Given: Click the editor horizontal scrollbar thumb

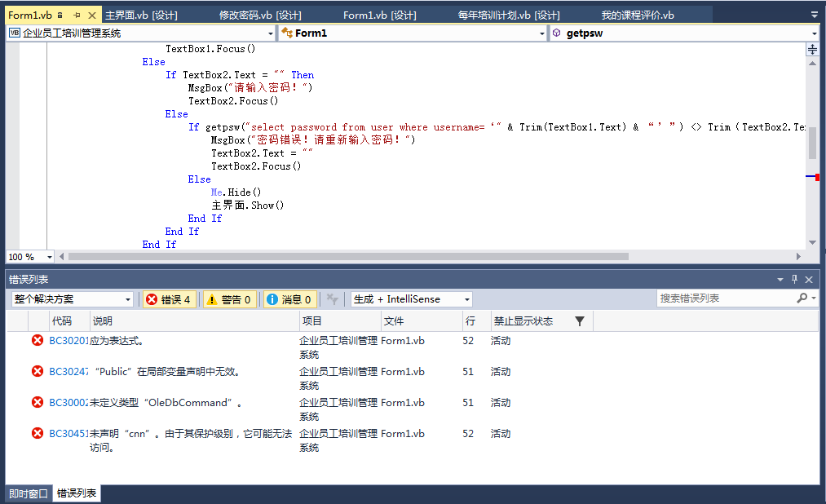Looking at the screenshot, I should (x=348, y=256).
